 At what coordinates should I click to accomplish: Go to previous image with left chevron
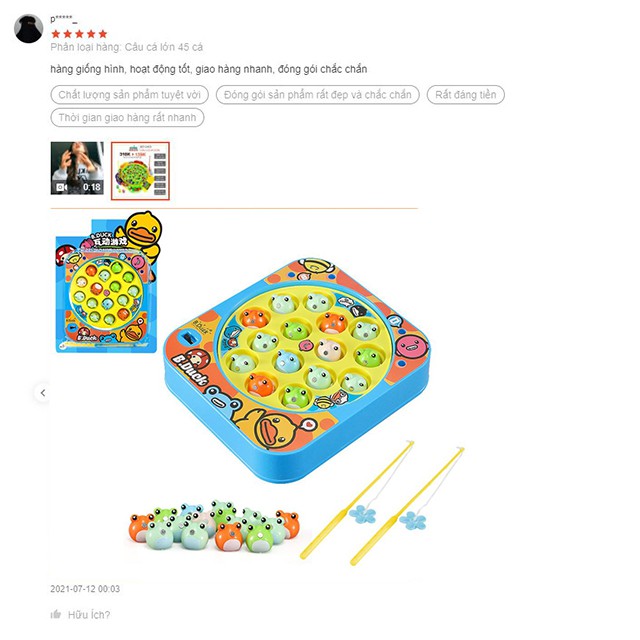pyautogui.click(x=42, y=393)
